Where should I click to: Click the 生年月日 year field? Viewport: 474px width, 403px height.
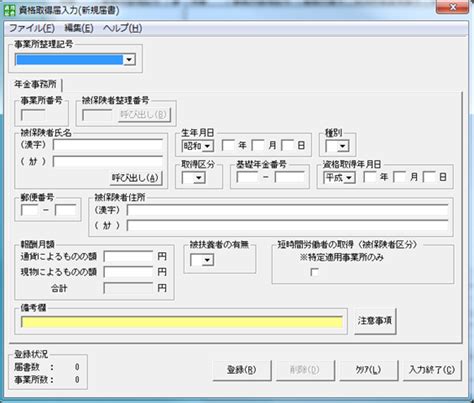coord(229,145)
